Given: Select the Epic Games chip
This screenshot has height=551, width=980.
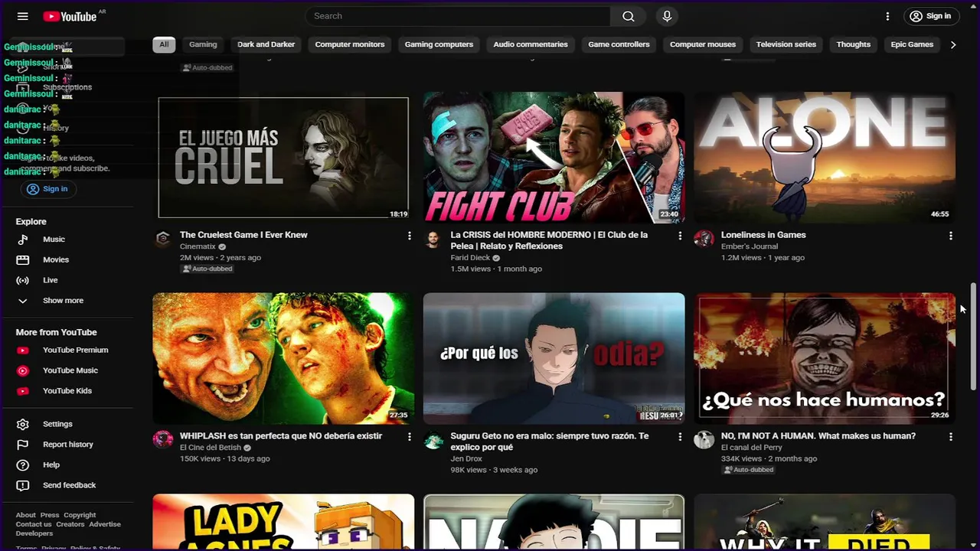Looking at the screenshot, I should [x=912, y=44].
